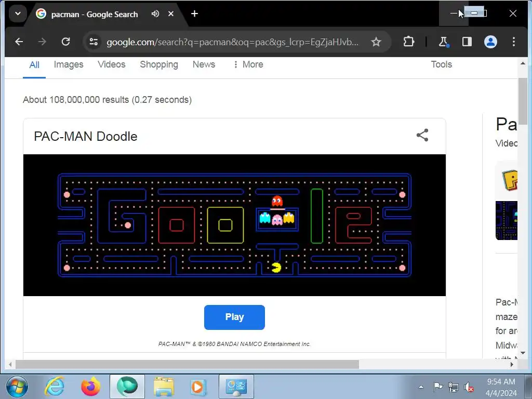Open Action Center flag icon
The image size is (532, 399).
437,387
